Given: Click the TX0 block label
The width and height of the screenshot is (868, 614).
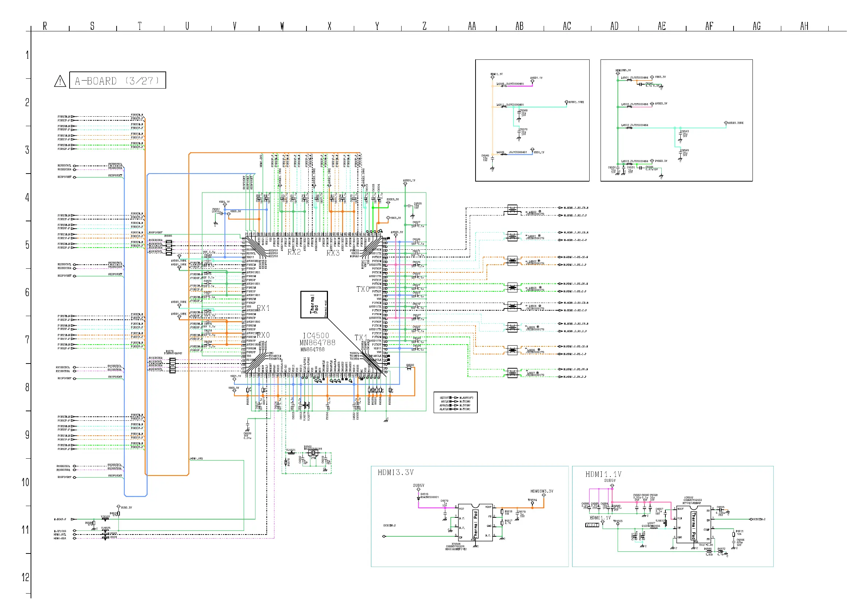Looking at the screenshot, I should (x=363, y=289).
